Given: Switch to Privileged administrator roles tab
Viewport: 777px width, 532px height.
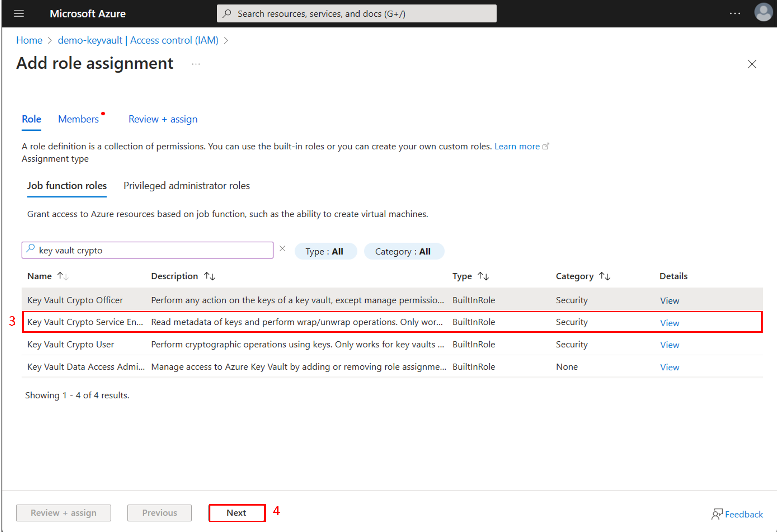Looking at the screenshot, I should point(187,186).
